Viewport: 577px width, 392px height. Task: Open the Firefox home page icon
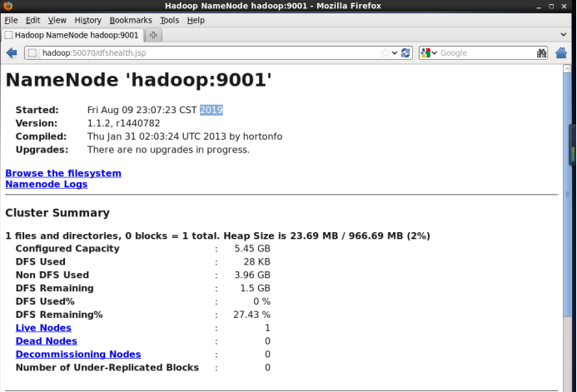(x=561, y=53)
